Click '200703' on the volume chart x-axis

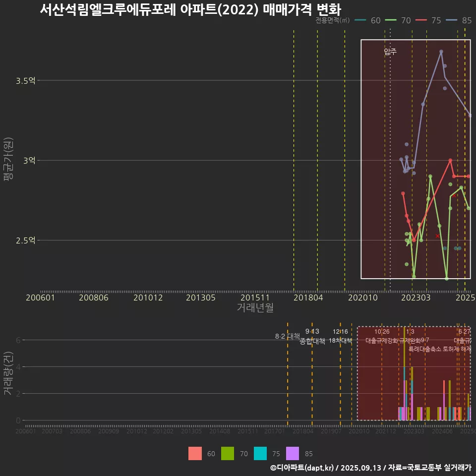pos(52,431)
